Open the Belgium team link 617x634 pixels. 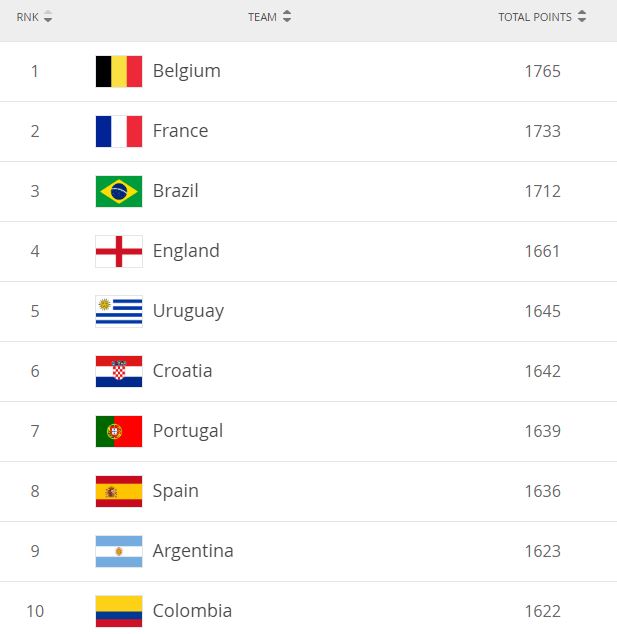pos(186,71)
